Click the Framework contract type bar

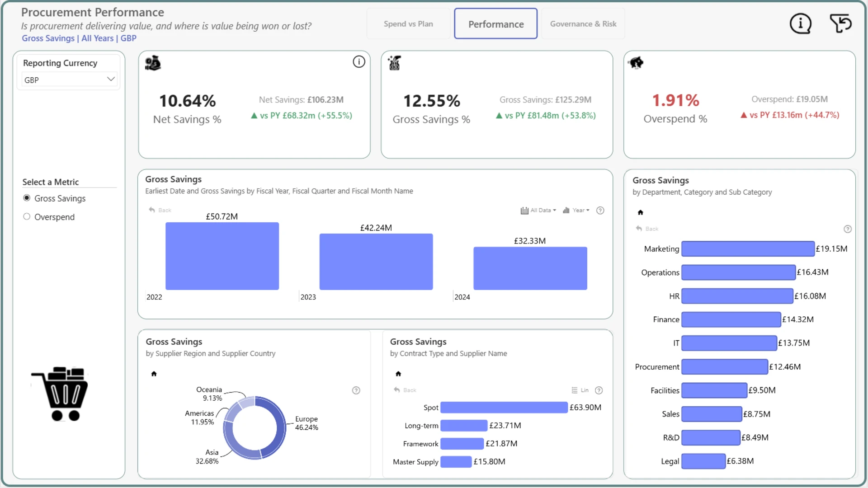[462, 444]
